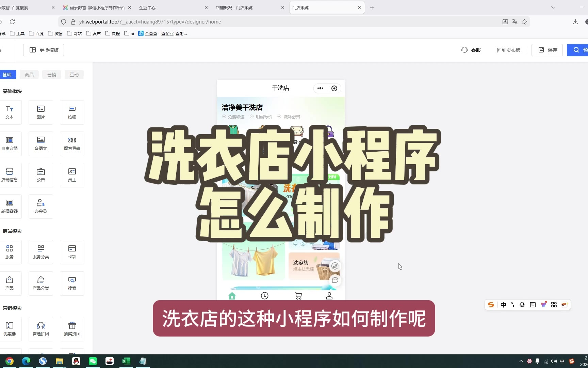
Task: Add the 优惠券 coupon module
Action: 10,329
